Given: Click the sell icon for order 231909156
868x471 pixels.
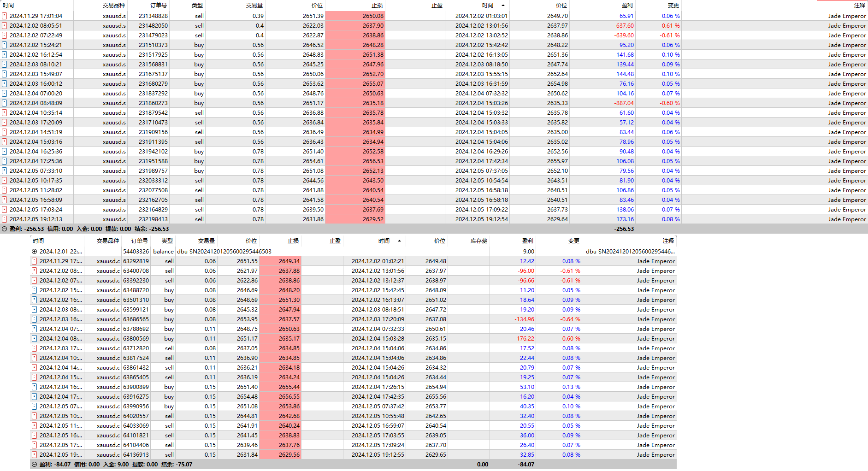Looking at the screenshot, I should point(4,132).
